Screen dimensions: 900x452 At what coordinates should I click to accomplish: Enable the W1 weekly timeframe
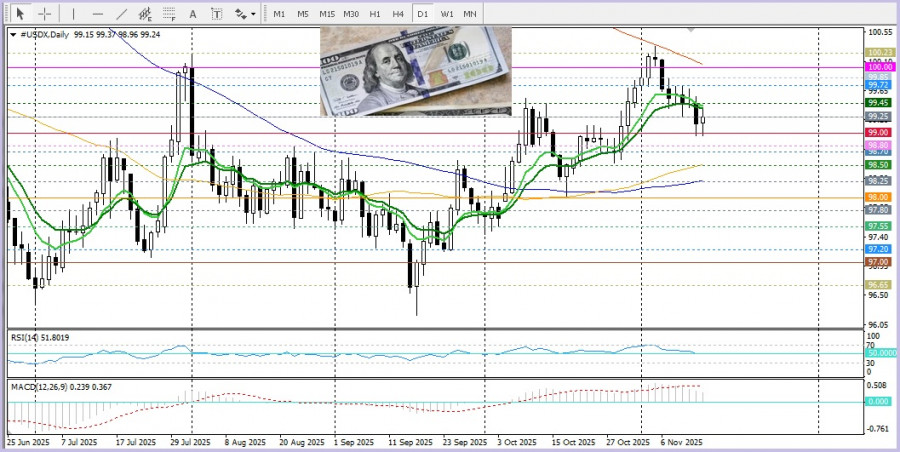(x=446, y=14)
